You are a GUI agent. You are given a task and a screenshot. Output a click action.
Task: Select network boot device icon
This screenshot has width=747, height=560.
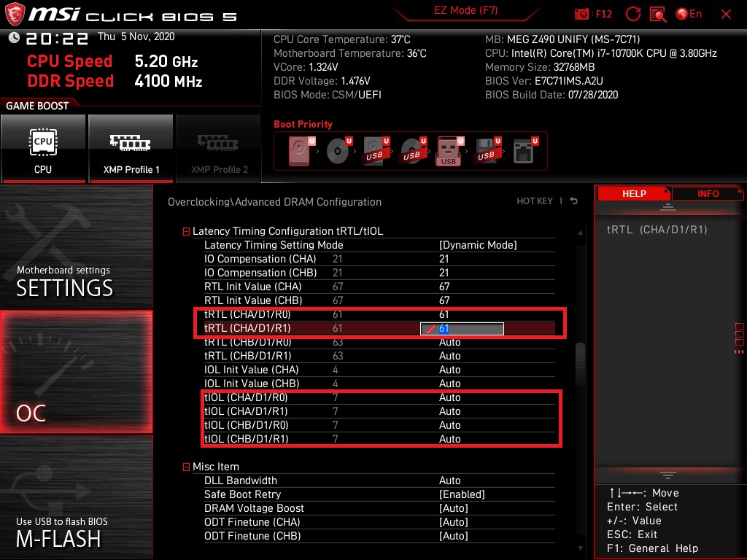point(525,151)
